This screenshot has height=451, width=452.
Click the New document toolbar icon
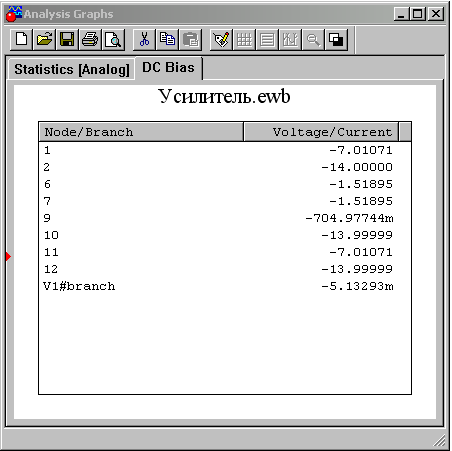coord(22,40)
